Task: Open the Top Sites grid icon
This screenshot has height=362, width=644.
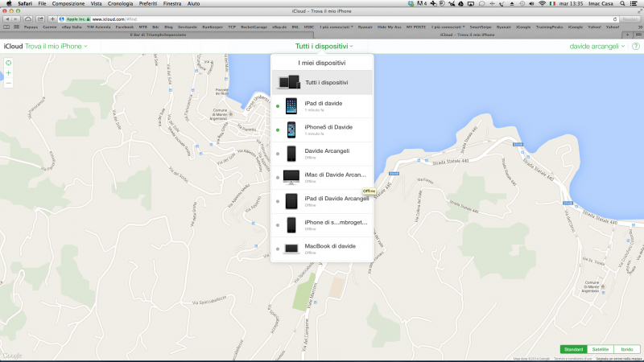Action: point(16,27)
